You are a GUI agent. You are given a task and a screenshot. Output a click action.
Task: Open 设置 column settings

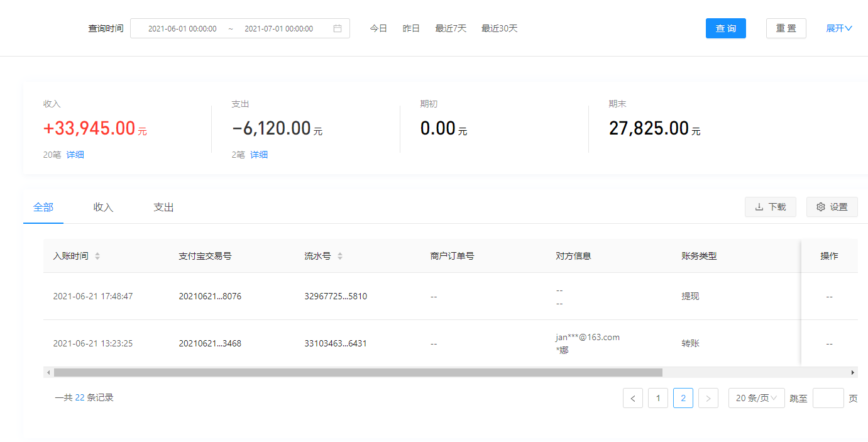click(832, 207)
